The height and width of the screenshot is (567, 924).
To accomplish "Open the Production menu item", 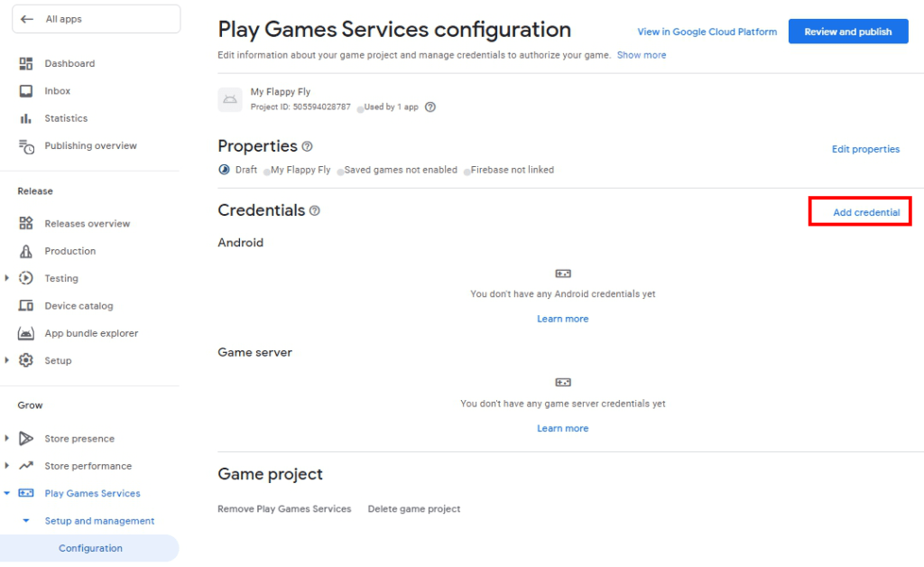I will pos(69,251).
